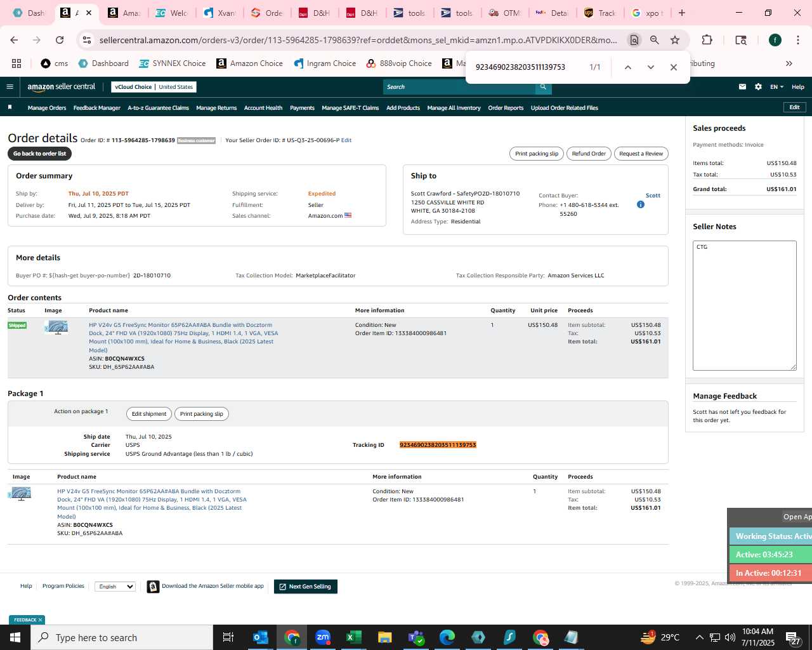Open the Seller Central mail icon
This screenshot has height=650, width=812.
tap(742, 87)
